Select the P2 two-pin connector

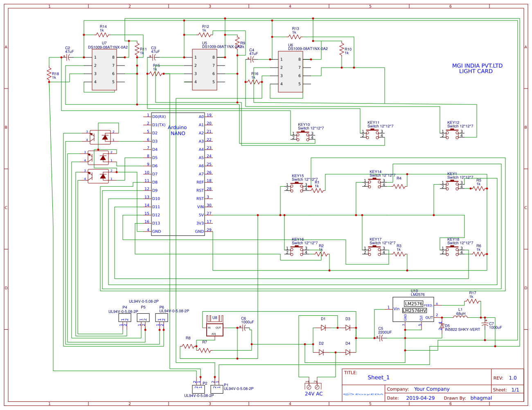coord(198,389)
